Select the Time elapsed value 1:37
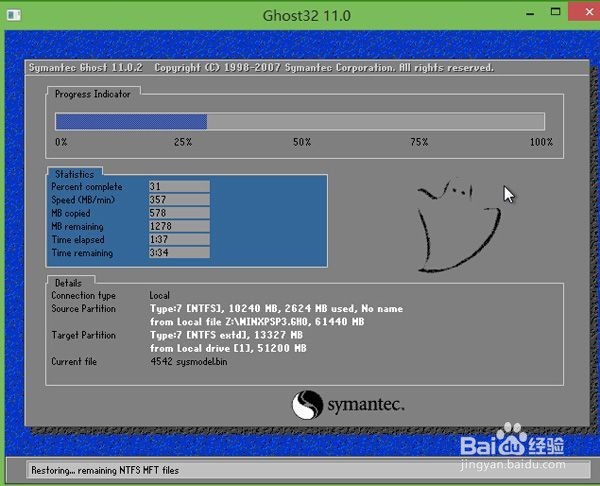The width and height of the screenshot is (600, 486). point(179,239)
